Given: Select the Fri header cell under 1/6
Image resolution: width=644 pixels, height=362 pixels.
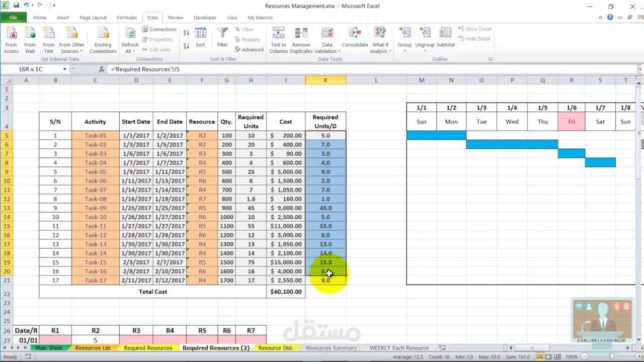Looking at the screenshot, I should [x=572, y=122].
